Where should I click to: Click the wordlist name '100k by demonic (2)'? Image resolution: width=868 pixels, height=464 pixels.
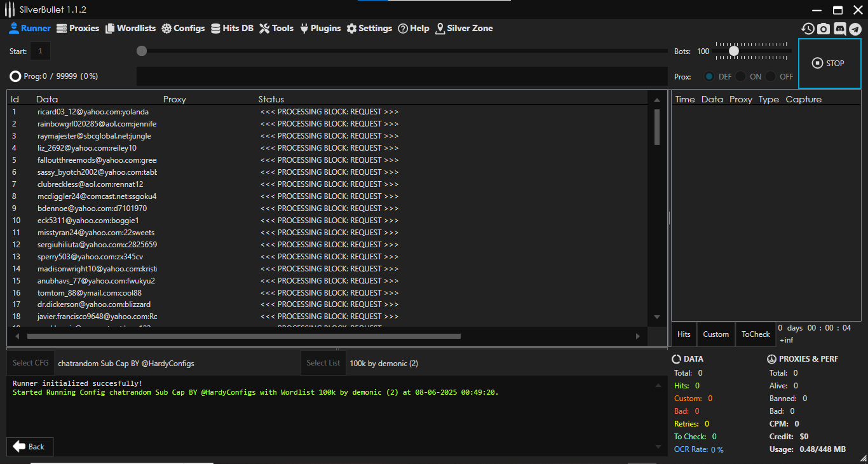[x=384, y=364]
